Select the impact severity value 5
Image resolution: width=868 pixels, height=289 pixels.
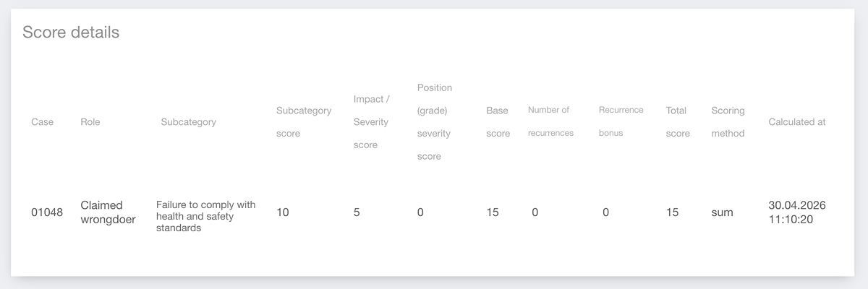click(357, 212)
